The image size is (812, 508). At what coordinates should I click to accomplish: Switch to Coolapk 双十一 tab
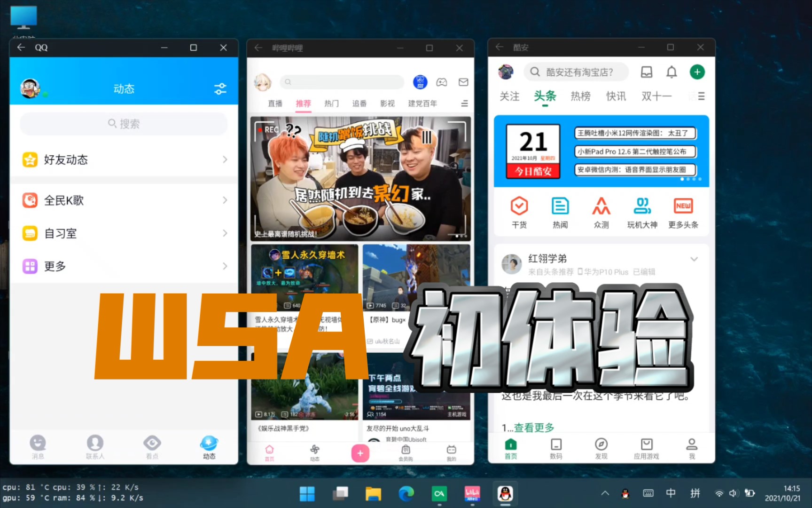657,96
